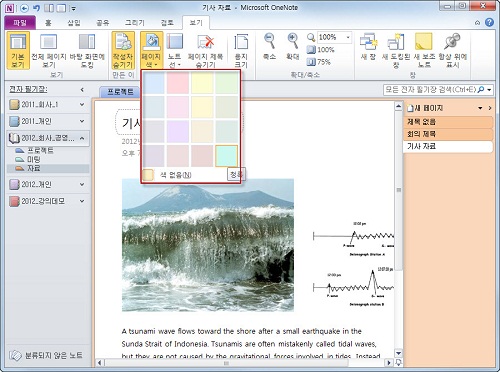The image size is (500, 372).
Task: Collapse the notebook pane arrow beside 전자 필기장
Action: click(x=82, y=90)
